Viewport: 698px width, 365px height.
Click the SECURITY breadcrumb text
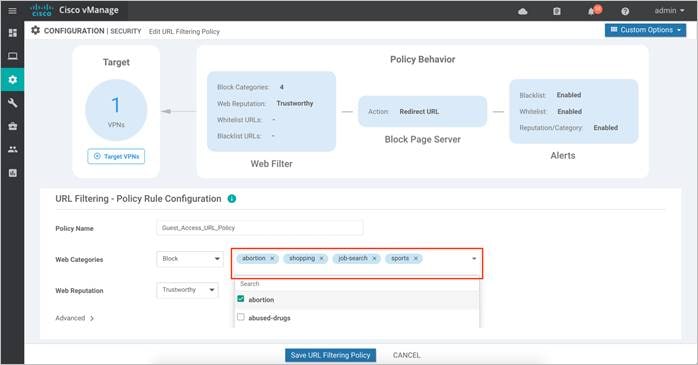point(126,31)
